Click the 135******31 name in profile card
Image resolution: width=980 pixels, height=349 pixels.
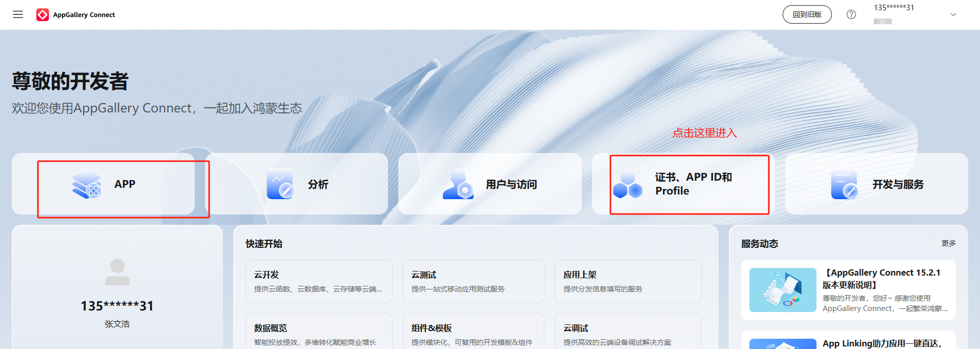tap(117, 306)
